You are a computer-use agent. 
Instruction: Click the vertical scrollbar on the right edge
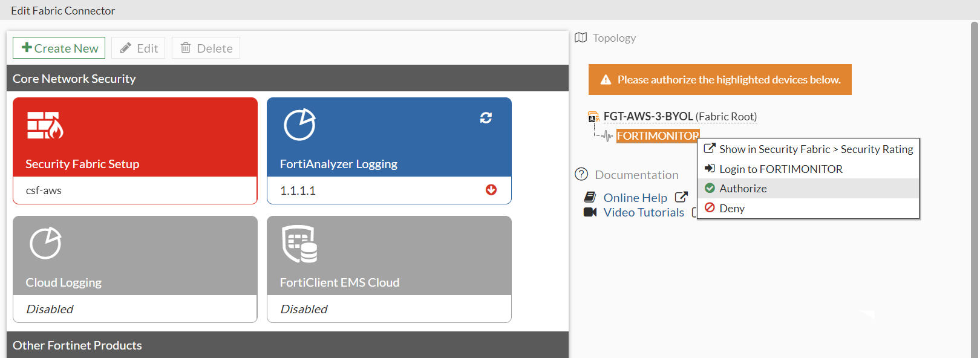[x=974, y=181]
